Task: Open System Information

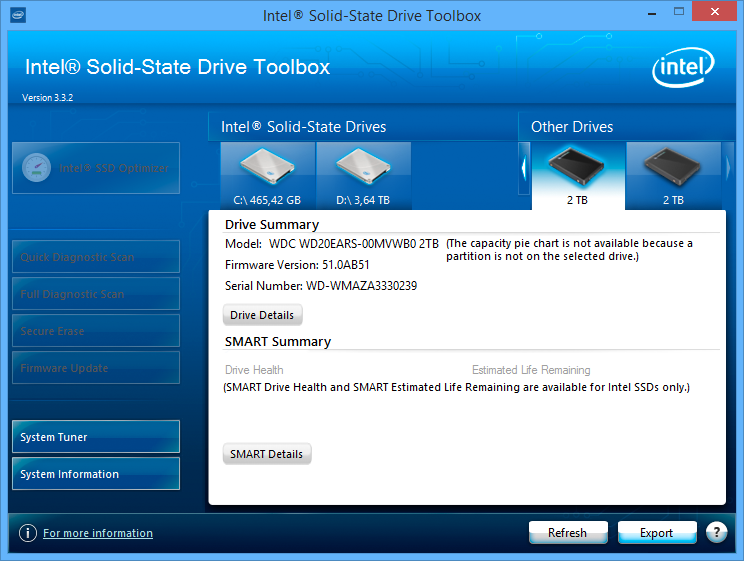Action: click(96, 474)
